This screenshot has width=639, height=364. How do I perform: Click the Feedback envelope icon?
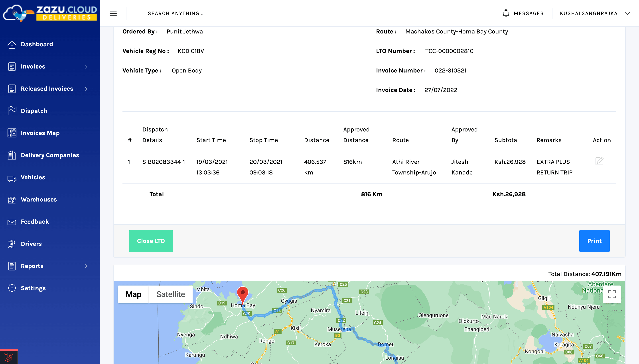[12, 222]
